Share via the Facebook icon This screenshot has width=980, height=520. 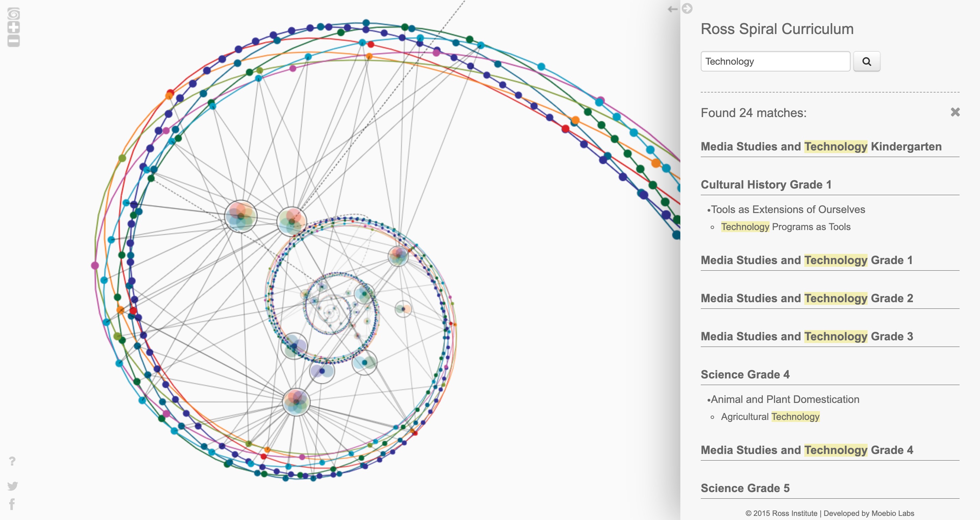[x=12, y=504]
